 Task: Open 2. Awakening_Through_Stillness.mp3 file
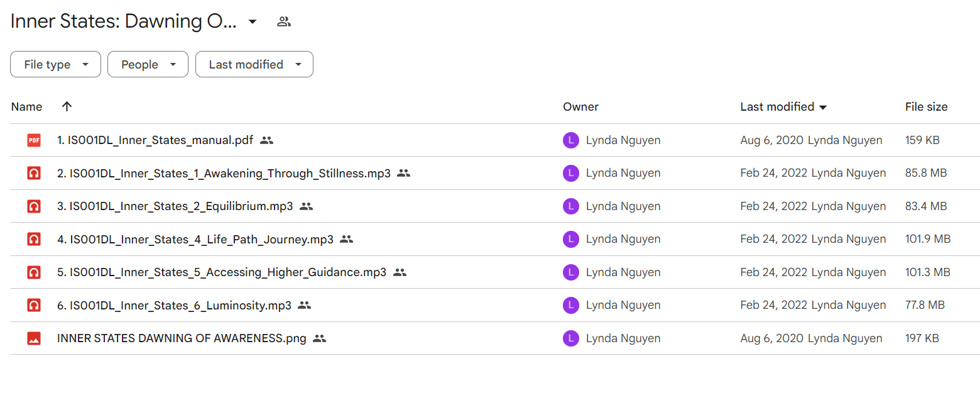(224, 173)
